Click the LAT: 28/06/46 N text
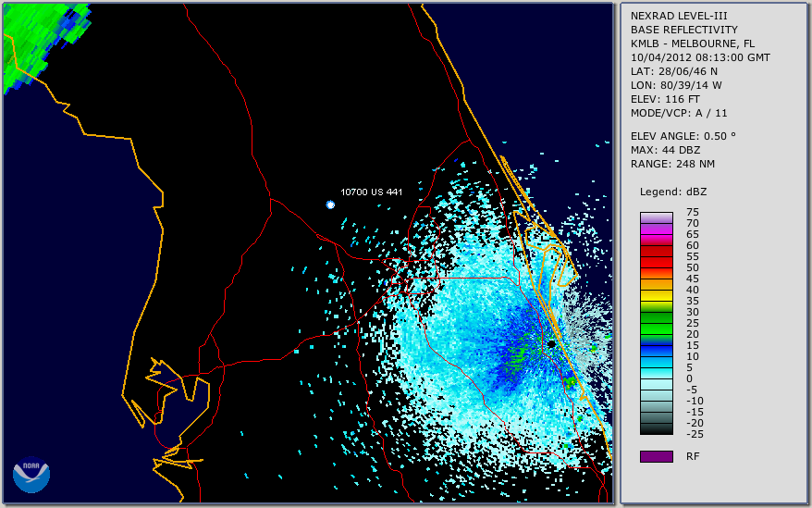The width and height of the screenshot is (812, 508). pyautogui.click(x=673, y=71)
